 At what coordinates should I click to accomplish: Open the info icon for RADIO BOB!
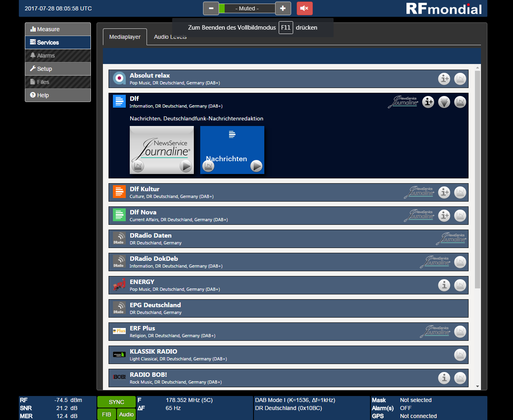click(x=444, y=378)
